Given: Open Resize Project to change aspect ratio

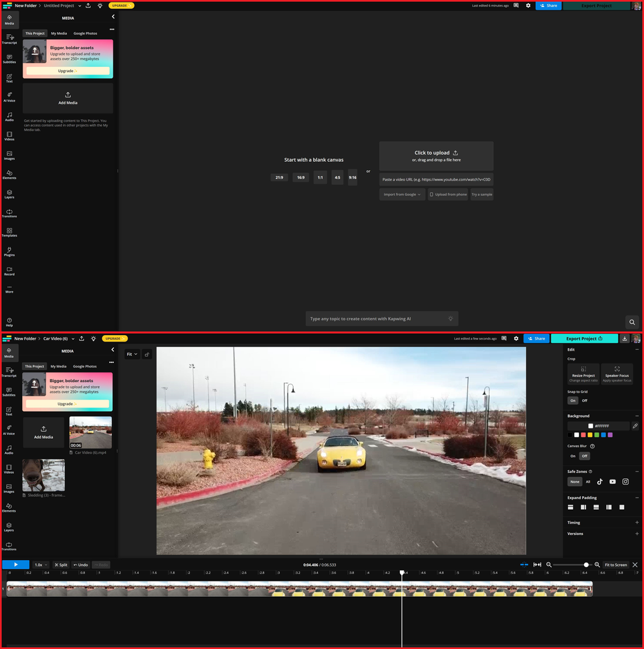Looking at the screenshot, I should click(583, 374).
